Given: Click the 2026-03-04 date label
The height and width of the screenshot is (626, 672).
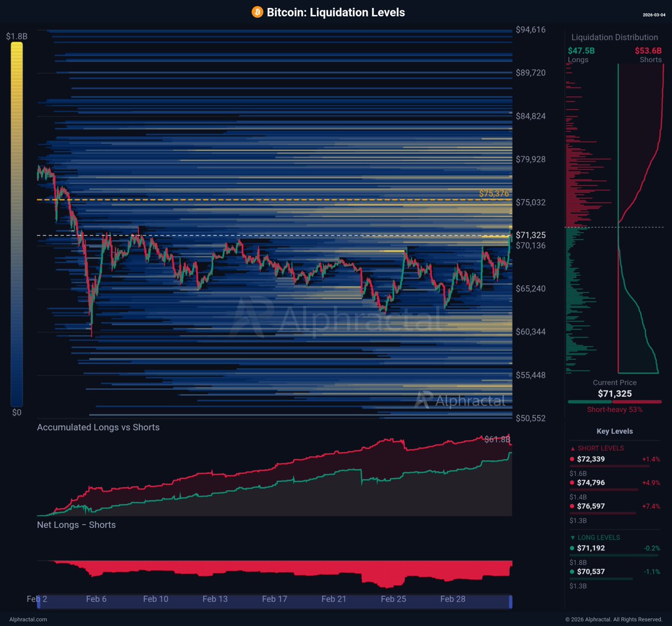Looking at the screenshot, I should point(654,15).
